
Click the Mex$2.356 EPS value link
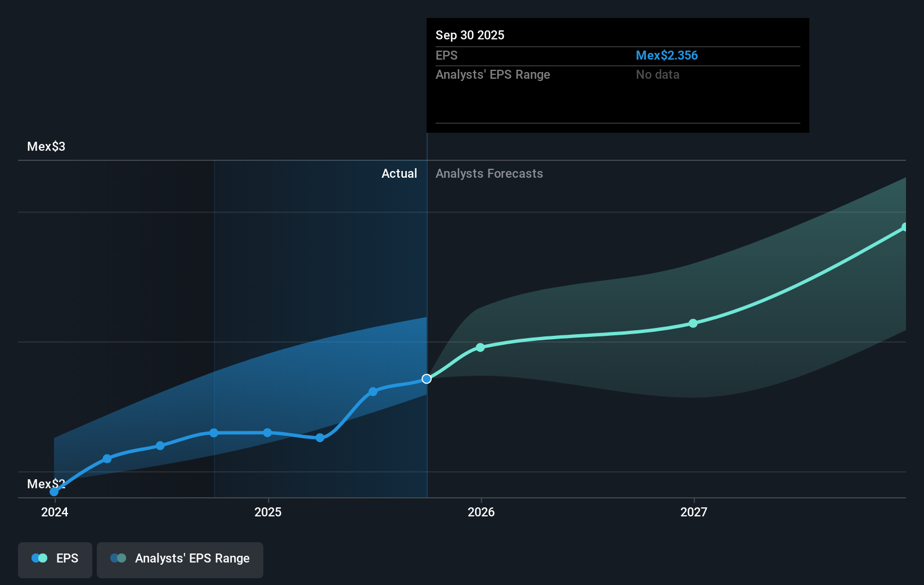667,55
